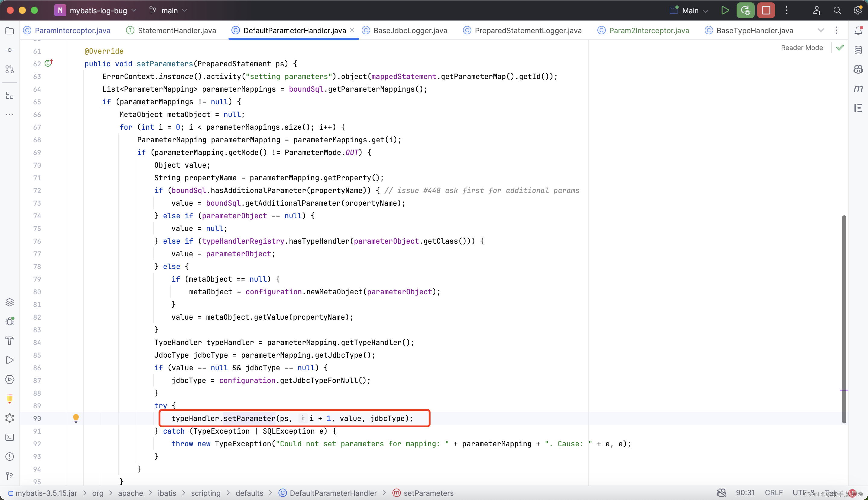Change line separator CRLF in status bar

tap(774, 492)
